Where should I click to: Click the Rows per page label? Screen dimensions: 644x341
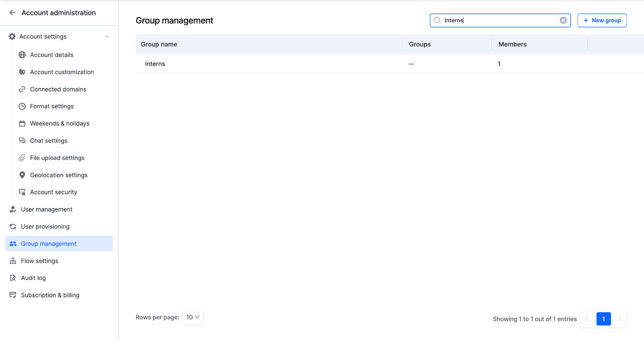[x=157, y=317]
